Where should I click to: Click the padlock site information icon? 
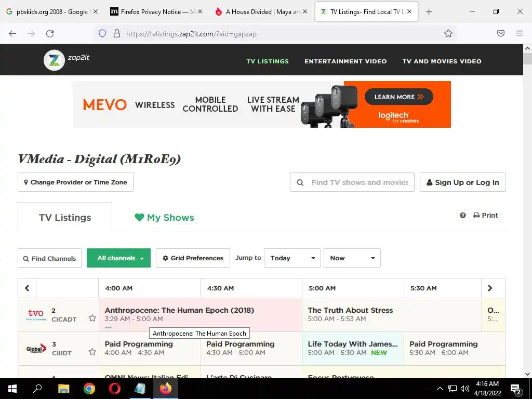point(117,33)
